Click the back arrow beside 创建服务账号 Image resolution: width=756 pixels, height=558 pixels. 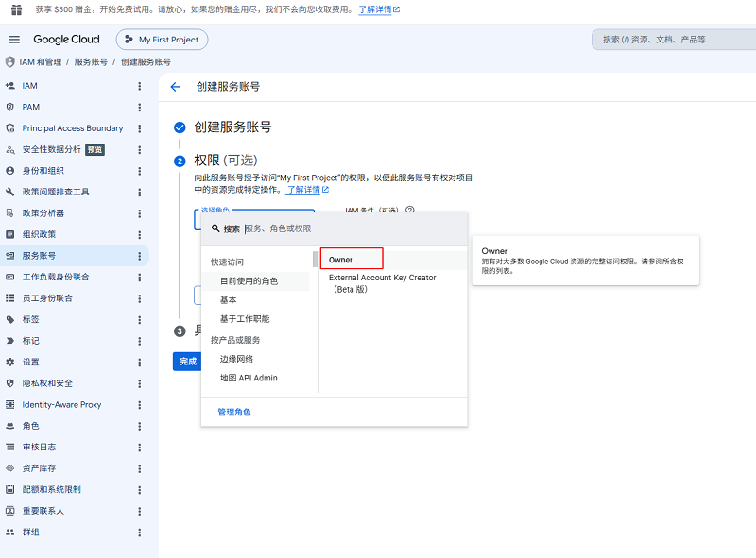pyautogui.click(x=175, y=87)
